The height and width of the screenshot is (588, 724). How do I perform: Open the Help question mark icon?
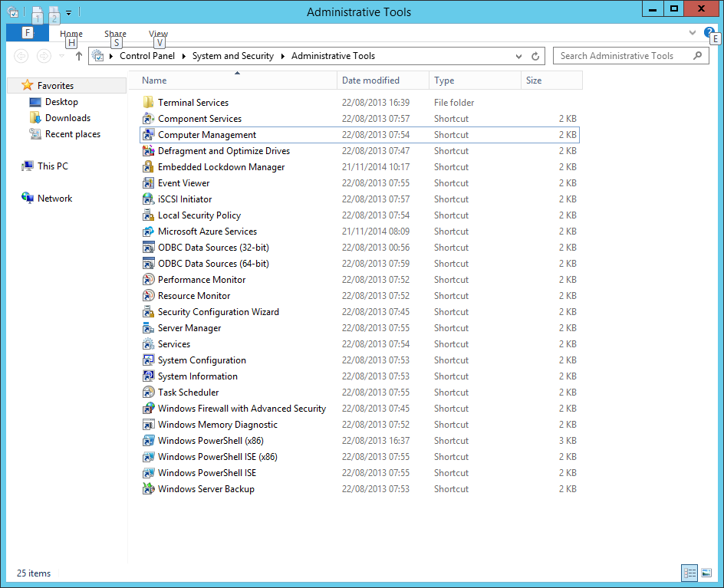(x=709, y=33)
